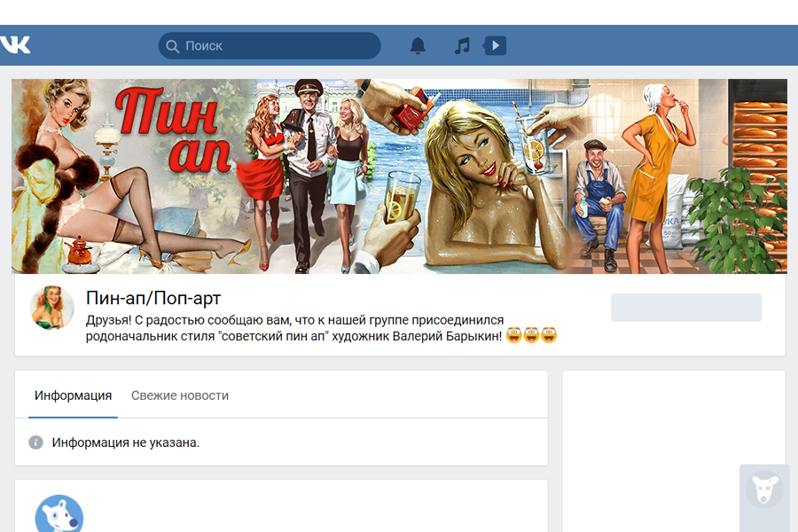This screenshot has width=798, height=532.
Task: Open the group avatar with pin-up girl
Action: tap(52, 308)
